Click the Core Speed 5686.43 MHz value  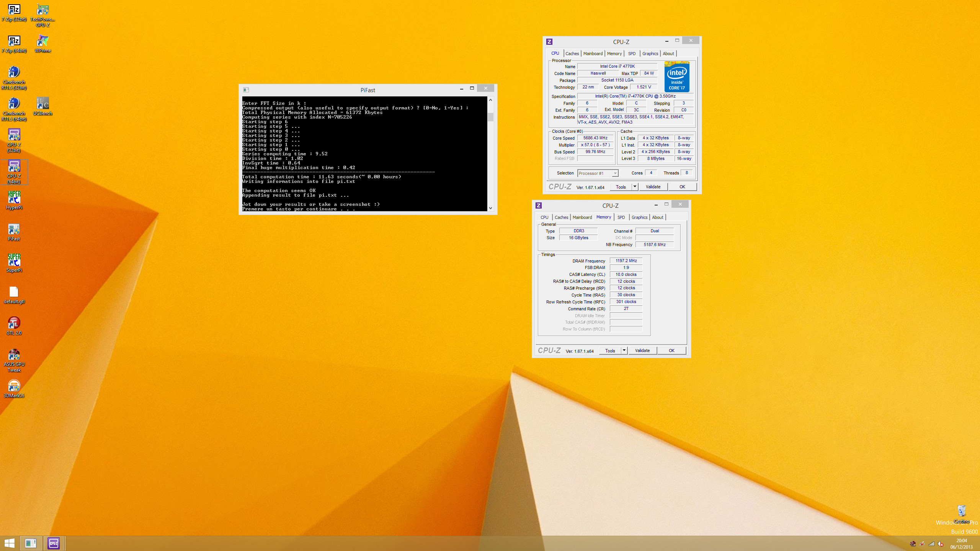point(595,138)
